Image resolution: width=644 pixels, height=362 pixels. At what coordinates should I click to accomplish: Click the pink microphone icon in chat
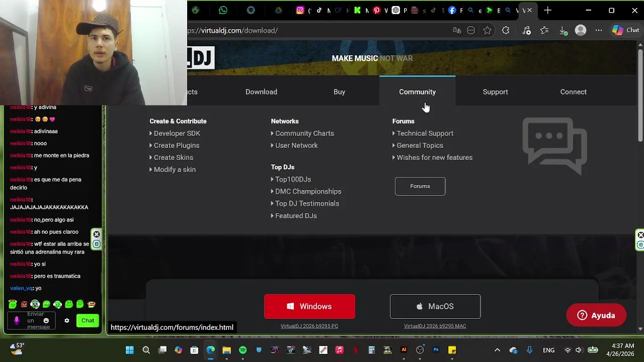[17, 320]
